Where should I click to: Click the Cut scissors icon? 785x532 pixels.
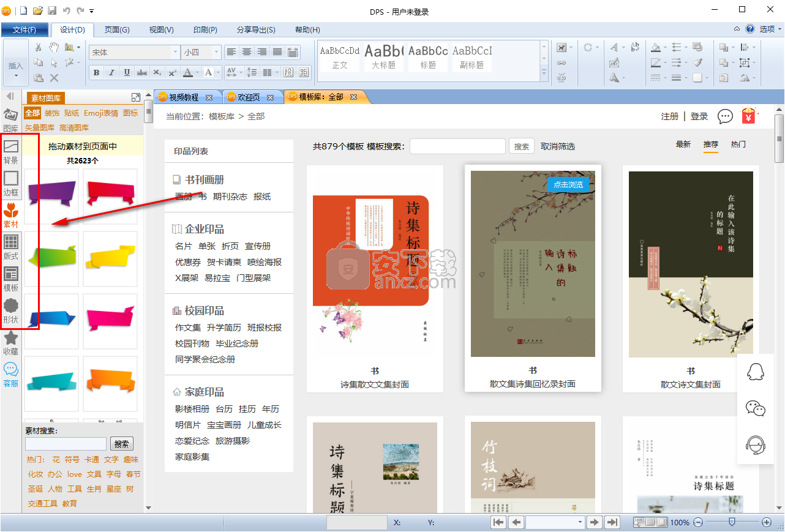(x=38, y=47)
